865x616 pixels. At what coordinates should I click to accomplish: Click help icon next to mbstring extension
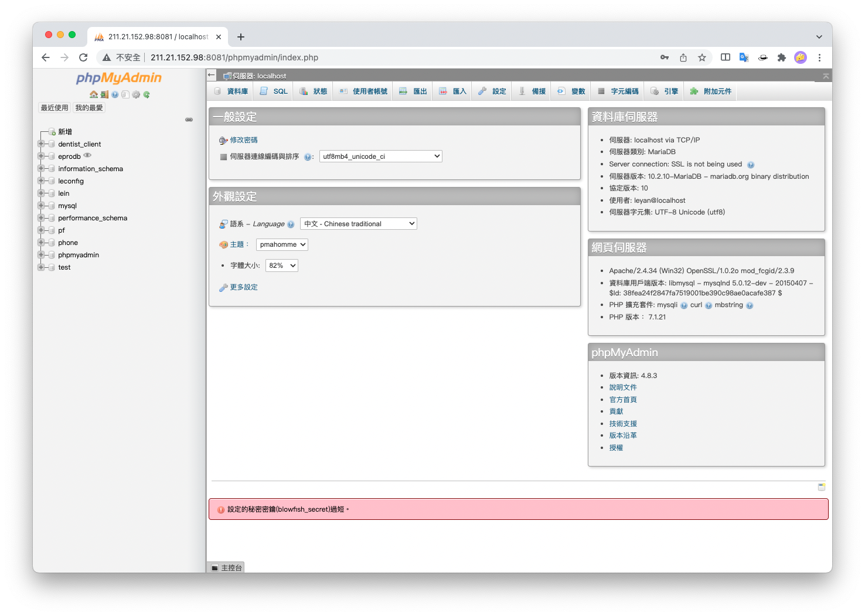coord(750,305)
